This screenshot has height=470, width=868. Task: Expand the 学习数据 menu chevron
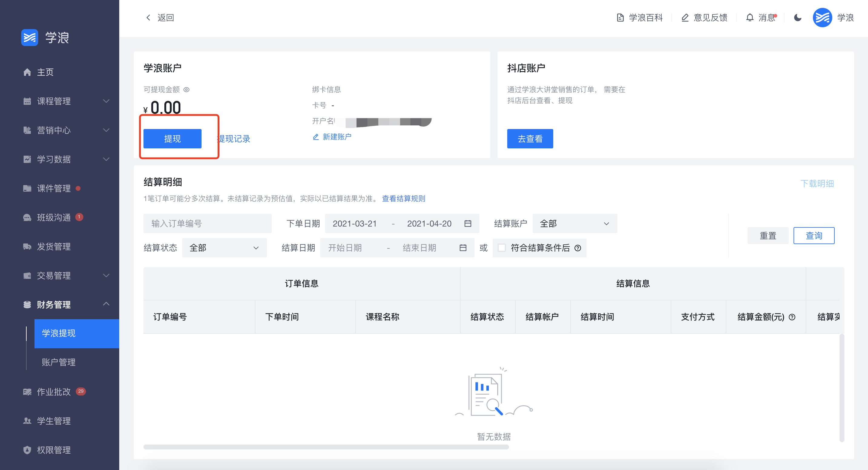point(106,159)
